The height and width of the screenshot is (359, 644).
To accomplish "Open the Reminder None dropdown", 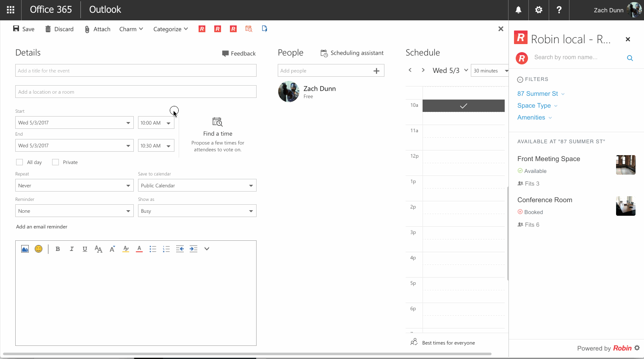I will [x=75, y=211].
